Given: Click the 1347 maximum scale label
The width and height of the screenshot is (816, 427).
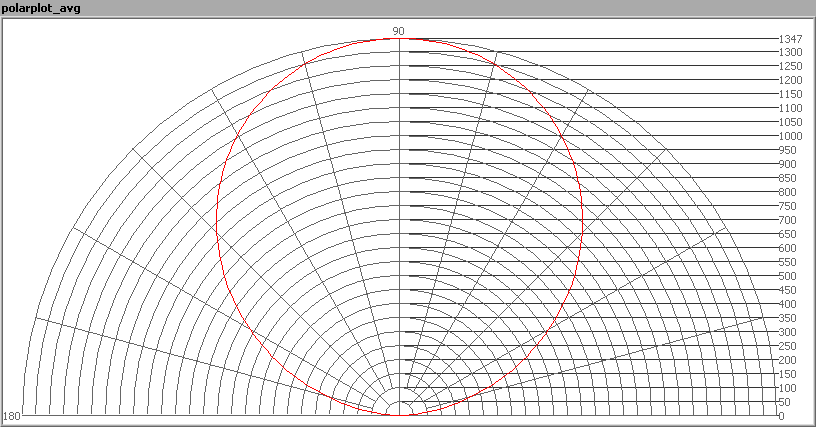Looking at the screenshot, I should point(790,38).
